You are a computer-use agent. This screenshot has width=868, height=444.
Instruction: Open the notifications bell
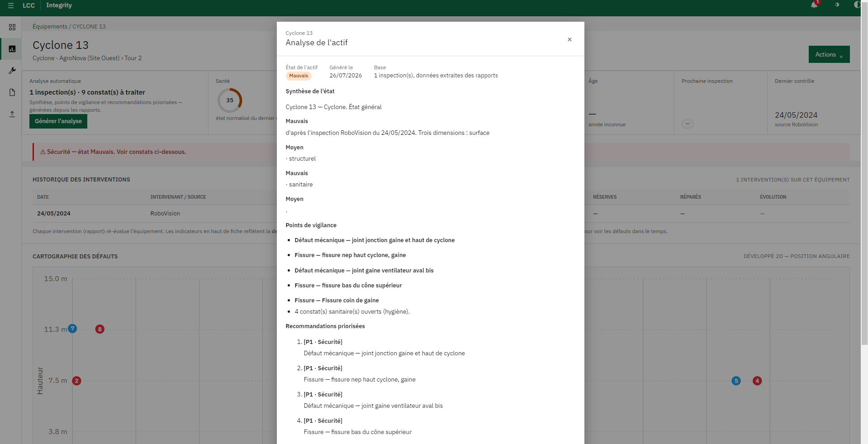click(814, 5)
